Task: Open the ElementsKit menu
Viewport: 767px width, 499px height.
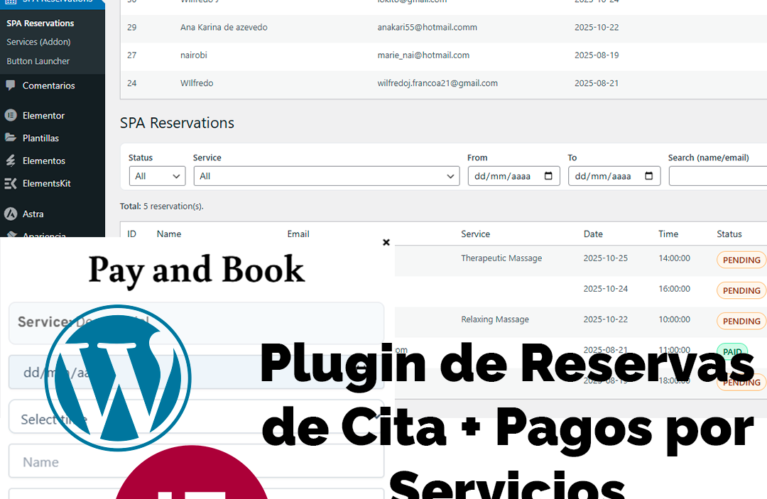Action: pyautogui.click(x=46, y=183)
